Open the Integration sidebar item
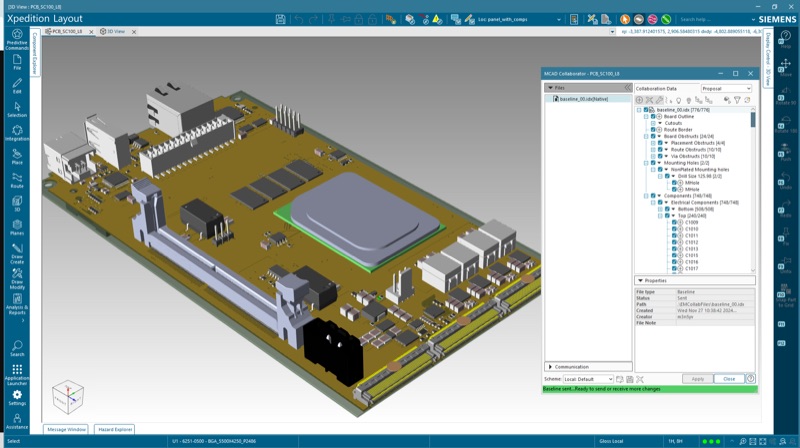The height and width of the screenshot is (448, 800). (x=17, y=133)
